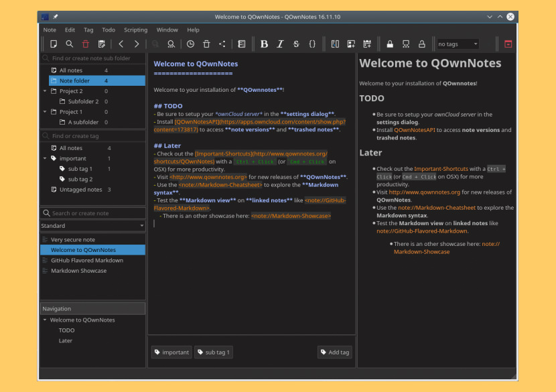Create a new note
The width and height of the screenshot is (556, 392).
(54, 44)
